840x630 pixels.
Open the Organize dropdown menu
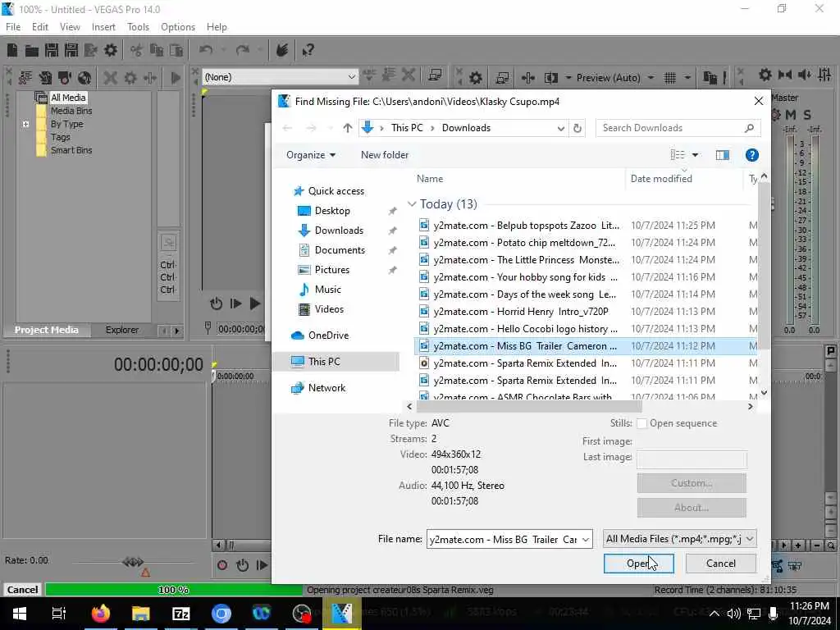click(311, 155)
